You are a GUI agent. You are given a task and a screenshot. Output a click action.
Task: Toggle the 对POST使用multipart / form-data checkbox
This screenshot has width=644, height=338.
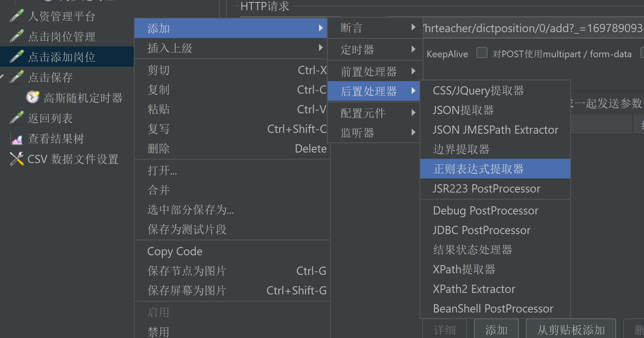482,53
